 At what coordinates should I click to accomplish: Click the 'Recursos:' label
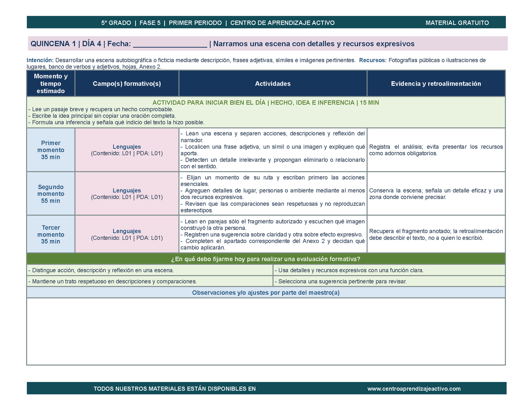(373, 60)
